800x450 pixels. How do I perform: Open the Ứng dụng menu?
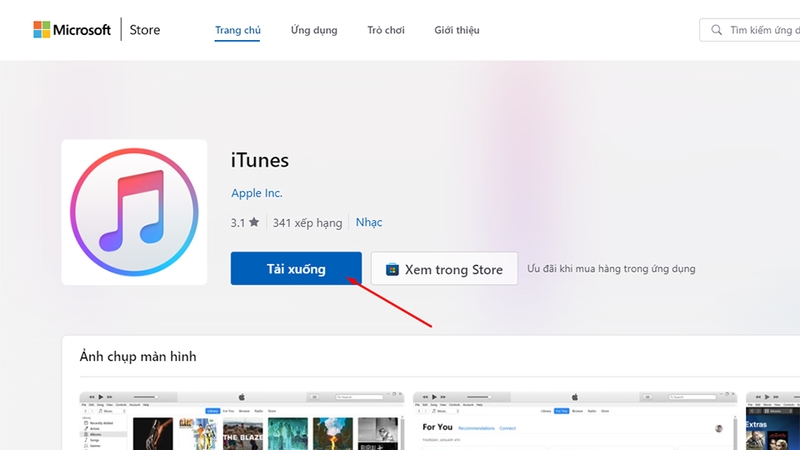pyautogui.click(x=314, y=30)
